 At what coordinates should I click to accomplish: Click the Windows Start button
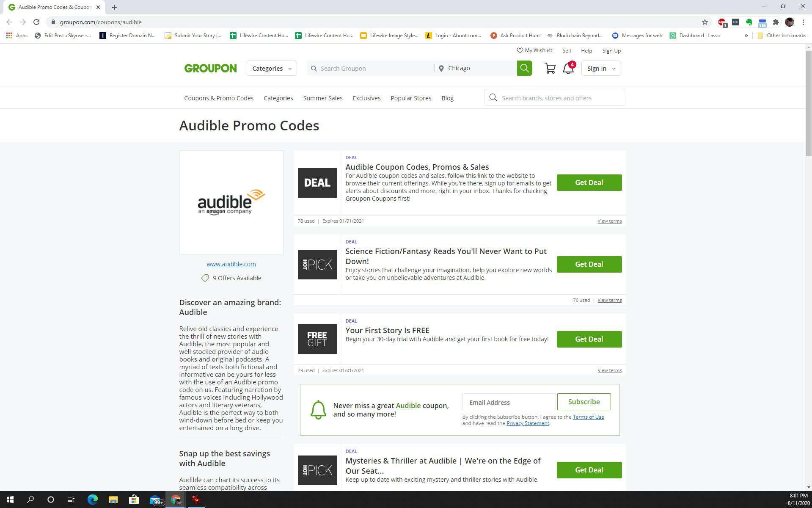click(x=10, y=500)
